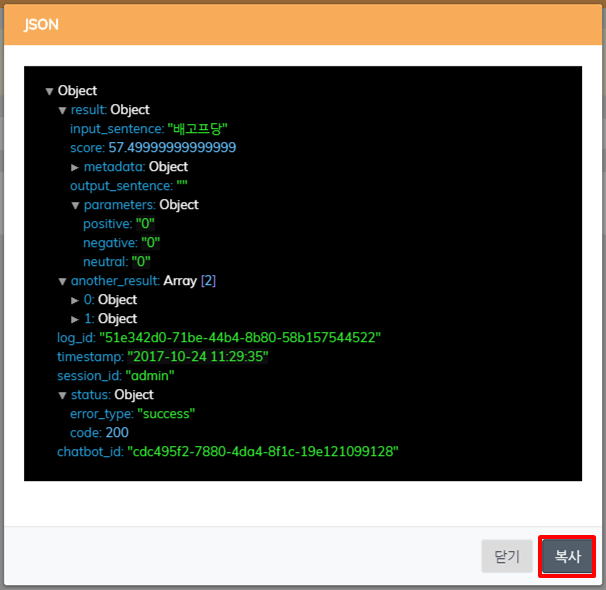Collapse the root Object node

pos(49,92)
